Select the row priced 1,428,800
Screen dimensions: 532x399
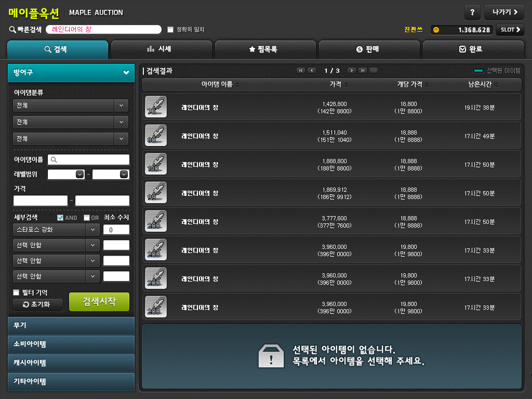point(331,107)
